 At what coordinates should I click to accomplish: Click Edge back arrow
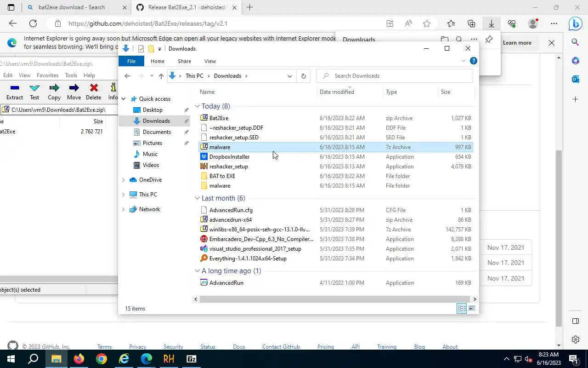click(13, 23)
